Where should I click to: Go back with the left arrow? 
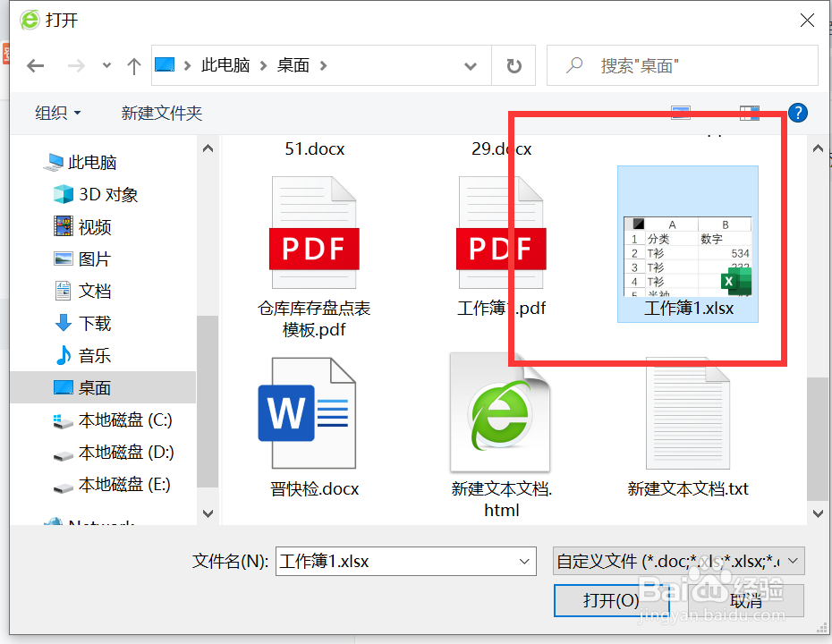pyautogui.click(x=36, y=66)
